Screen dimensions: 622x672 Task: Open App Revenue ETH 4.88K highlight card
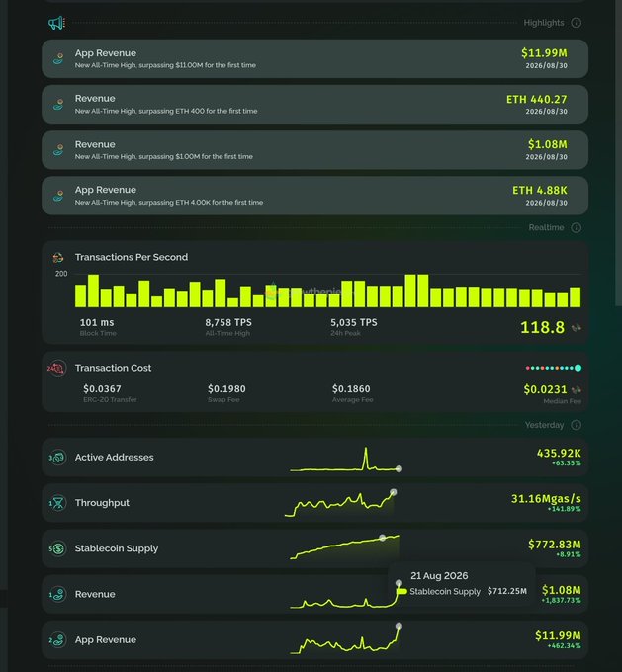pos(314,196)
